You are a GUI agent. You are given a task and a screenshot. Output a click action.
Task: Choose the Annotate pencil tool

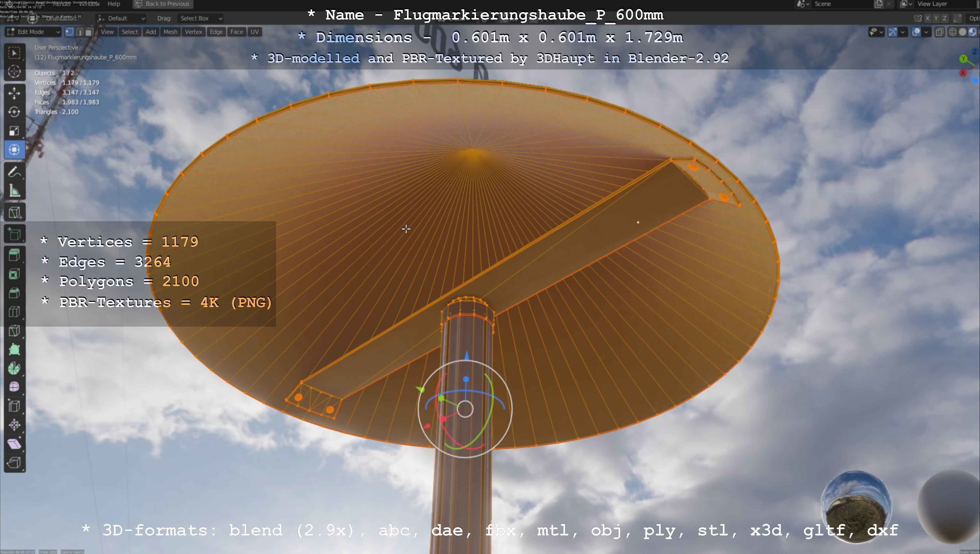pos(14,172)
